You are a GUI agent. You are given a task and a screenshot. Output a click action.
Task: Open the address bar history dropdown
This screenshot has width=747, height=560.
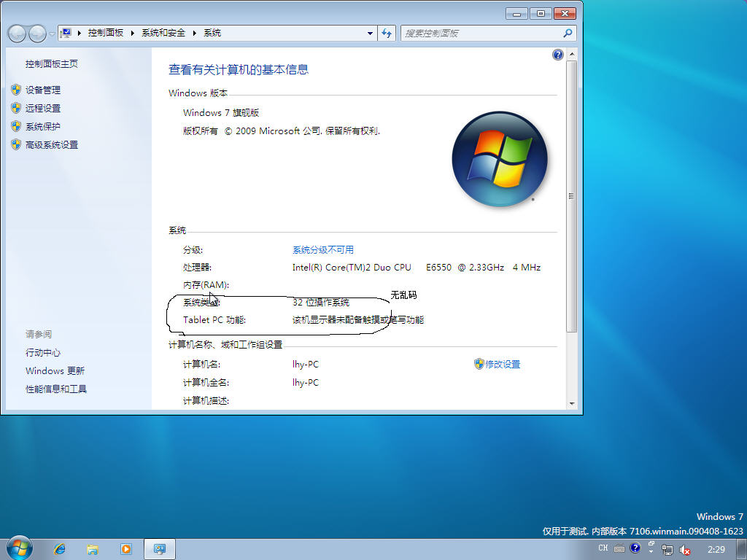pyautogui.click(x=370, y=34)
